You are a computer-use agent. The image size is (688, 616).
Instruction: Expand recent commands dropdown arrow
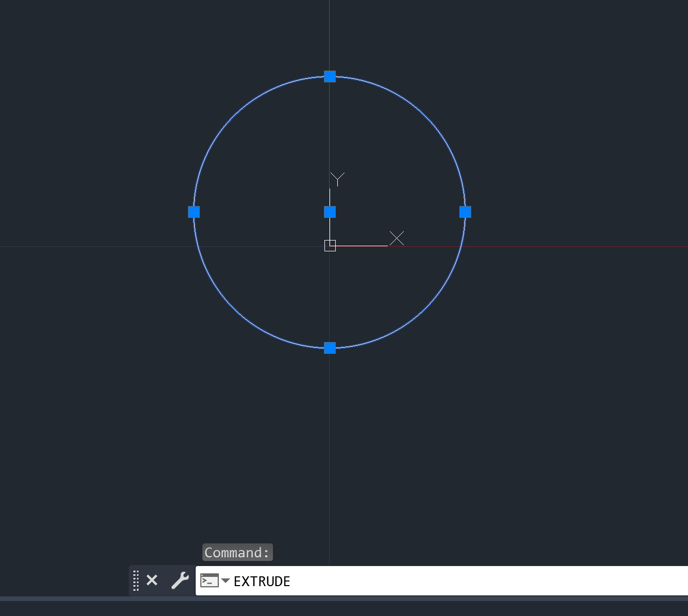coord(226,580)
